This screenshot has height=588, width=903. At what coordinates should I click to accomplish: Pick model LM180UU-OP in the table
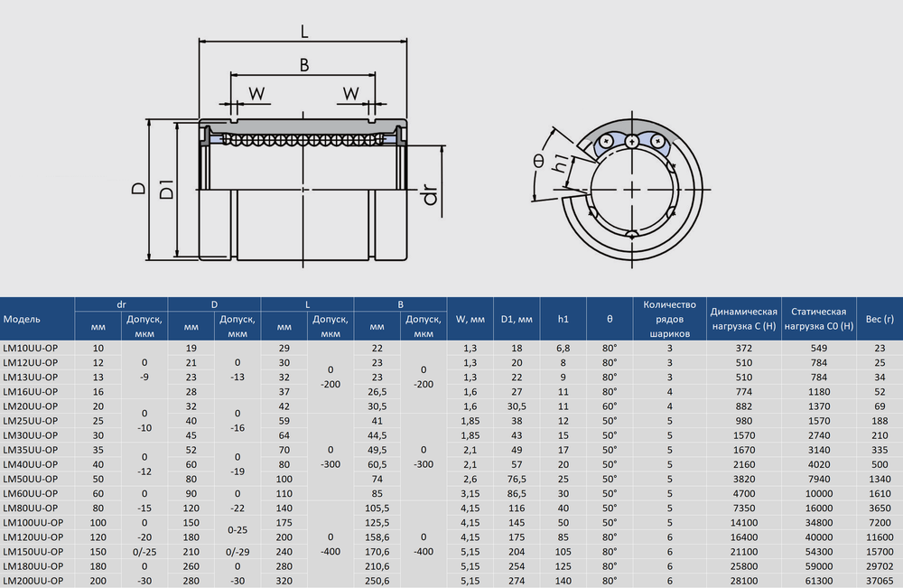click(33, 566)
